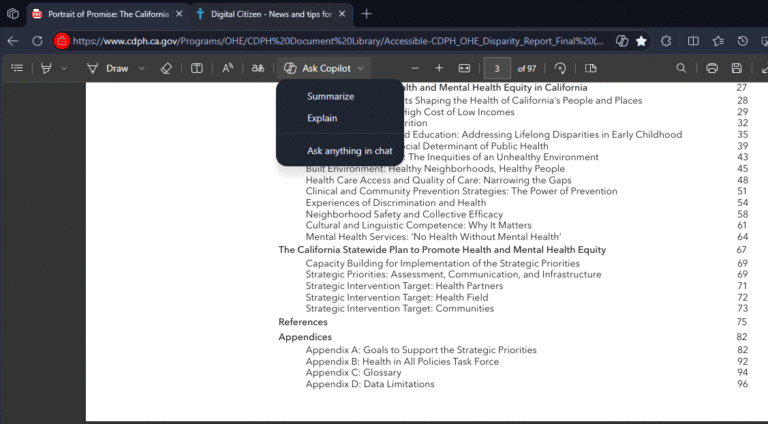Choose Explain from the Copilot menu
This screenshot has height=424, width=768.
pos(322,118)
